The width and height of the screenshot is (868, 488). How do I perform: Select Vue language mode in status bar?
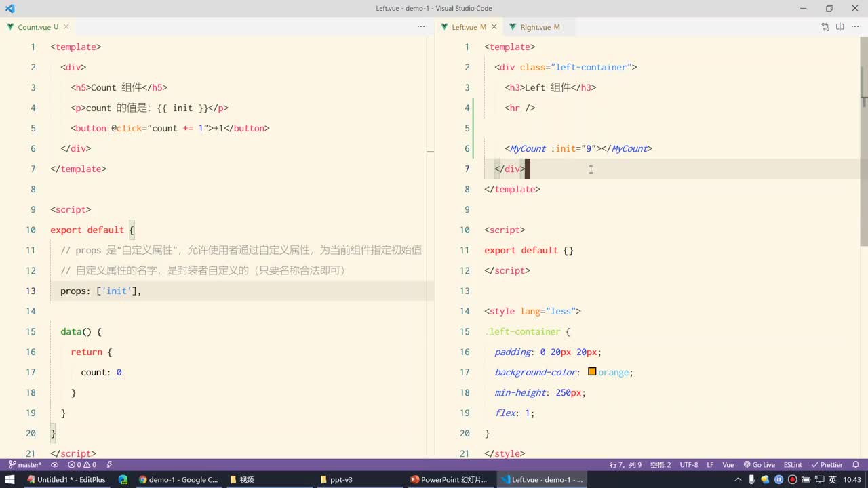(728, 465)
